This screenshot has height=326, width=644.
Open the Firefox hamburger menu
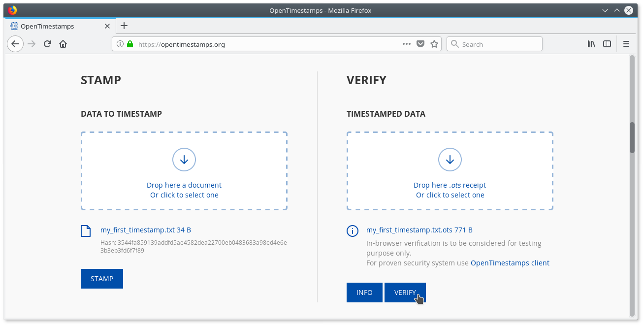point(626,44)
